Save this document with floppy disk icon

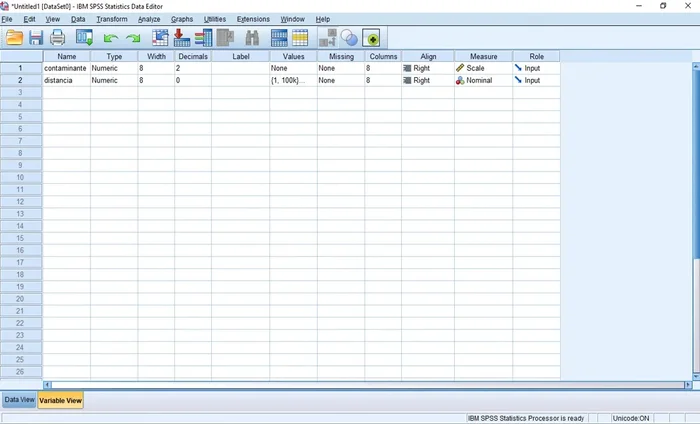point(36,38)
